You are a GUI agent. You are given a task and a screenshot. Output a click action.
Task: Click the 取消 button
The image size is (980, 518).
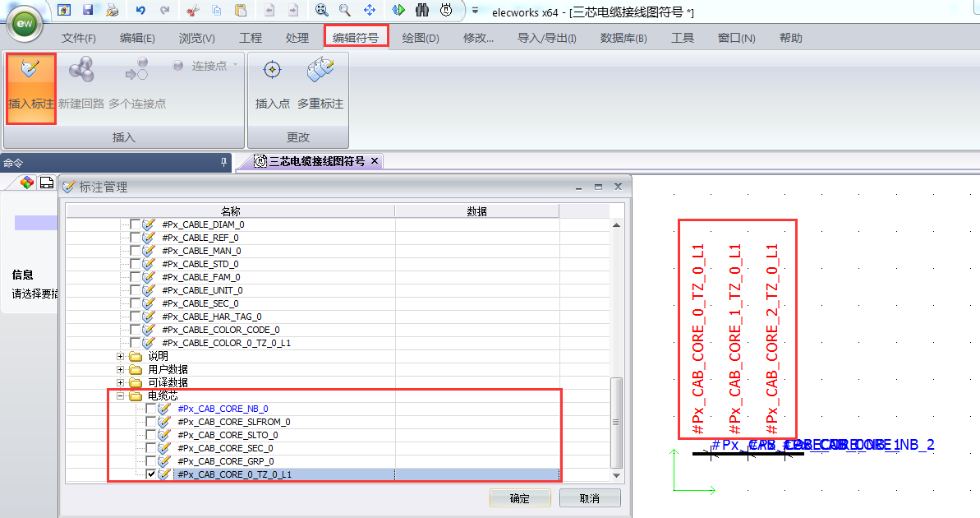[x=589, y=498]
